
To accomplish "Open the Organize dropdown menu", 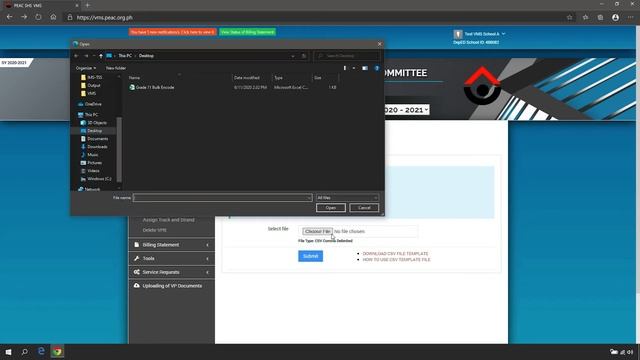I will [x=86, y=68].
